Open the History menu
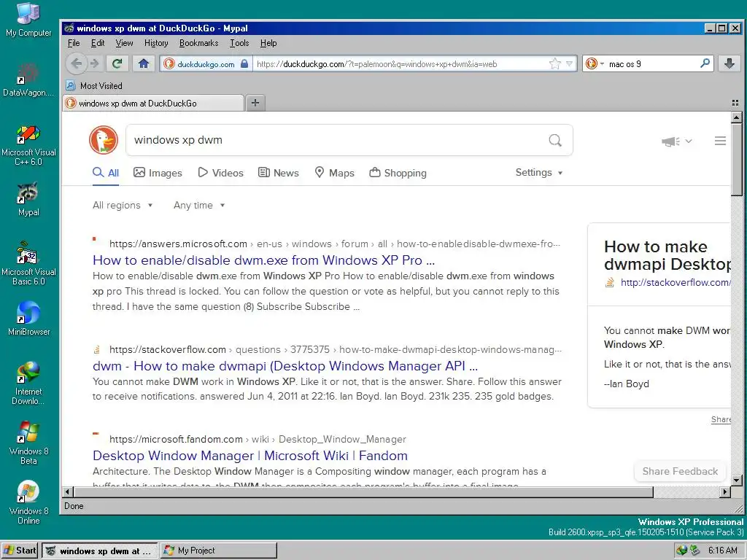Image resolution: width=747 pixels, height=560 pixels. point(156,43)
